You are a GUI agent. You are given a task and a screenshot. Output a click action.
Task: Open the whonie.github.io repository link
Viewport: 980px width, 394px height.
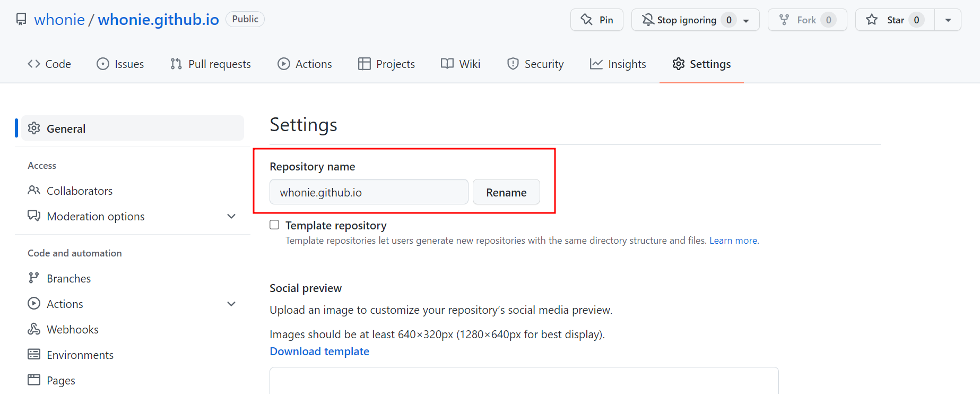tap(158, 20)
